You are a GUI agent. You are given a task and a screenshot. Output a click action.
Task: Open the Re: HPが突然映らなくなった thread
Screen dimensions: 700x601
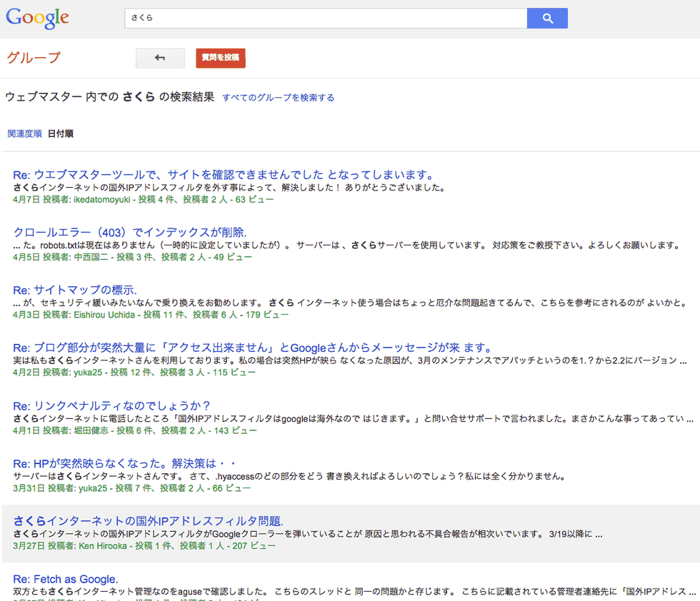[x=124, y=463]
